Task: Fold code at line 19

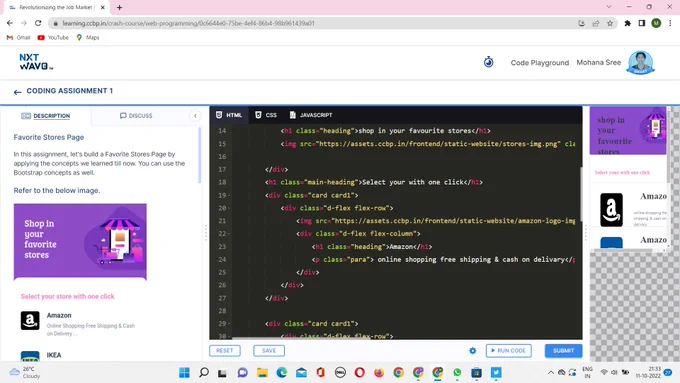Action: [229, 196]
